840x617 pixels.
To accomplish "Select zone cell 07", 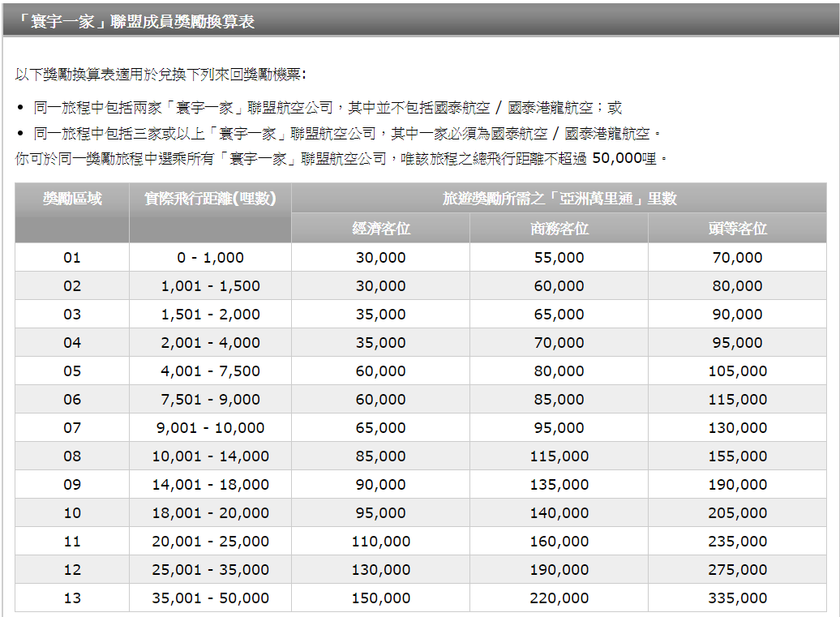I will pyautogui.click(x=72, y=428).
